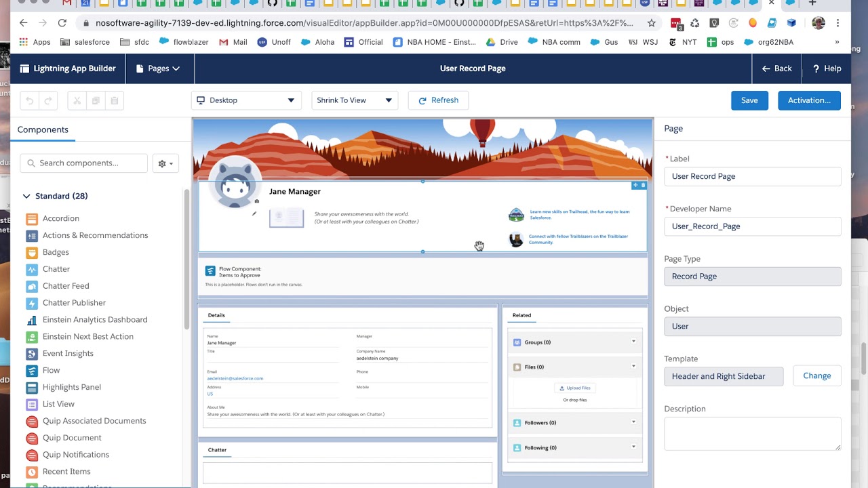Click the Paste clipboard icon

[x=115, y=100]
